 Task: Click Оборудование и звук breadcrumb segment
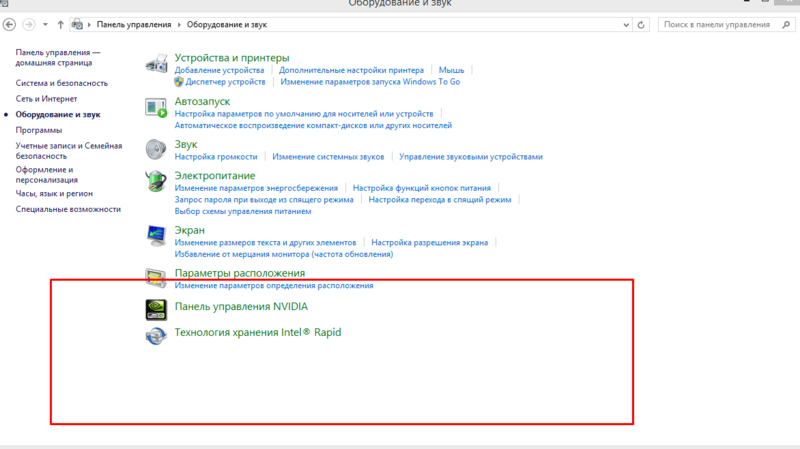[x=227, y=24]
